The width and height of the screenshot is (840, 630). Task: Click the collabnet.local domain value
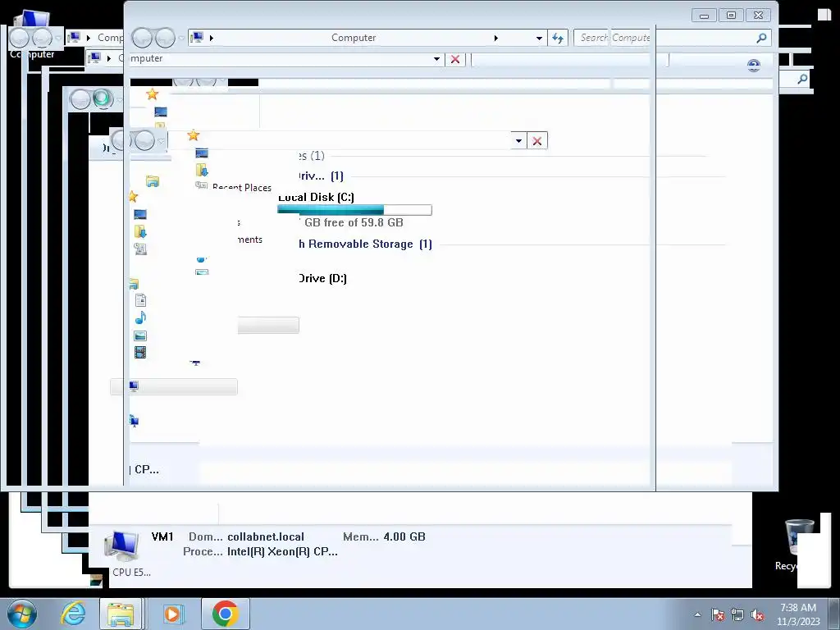pos(266,536)
